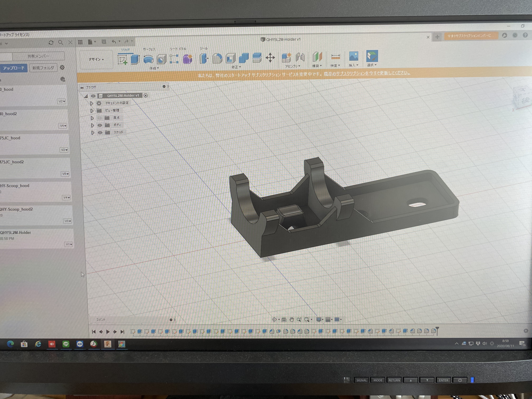This screenshot has height=399, width=532.
Task: Click the subscription update link in banner
Action: tap(367, 73)
